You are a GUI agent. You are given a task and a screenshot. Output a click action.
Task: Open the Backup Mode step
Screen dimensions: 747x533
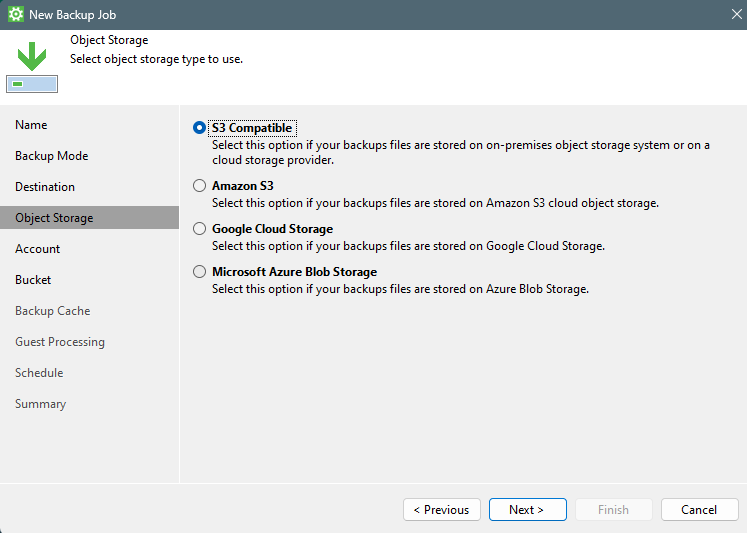[51, 156]
